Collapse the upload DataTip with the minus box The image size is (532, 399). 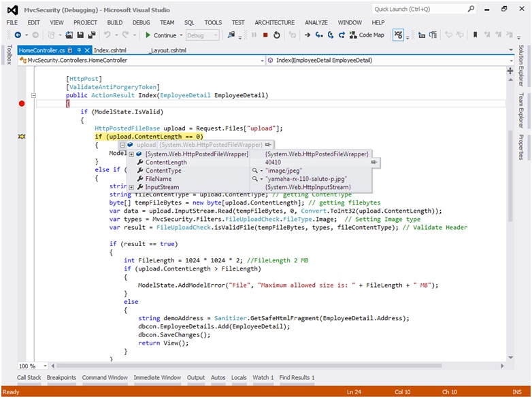[x=122, y=145]
